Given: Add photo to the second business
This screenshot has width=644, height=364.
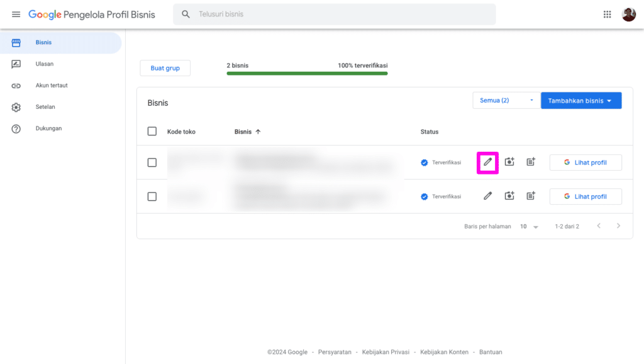Looking at the screenshot, I should (x=509, y=196).
